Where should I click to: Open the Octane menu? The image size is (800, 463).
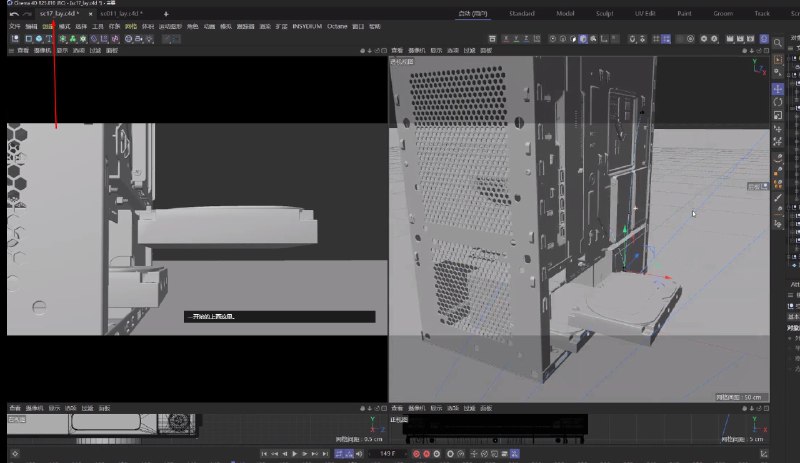point(337,26)
